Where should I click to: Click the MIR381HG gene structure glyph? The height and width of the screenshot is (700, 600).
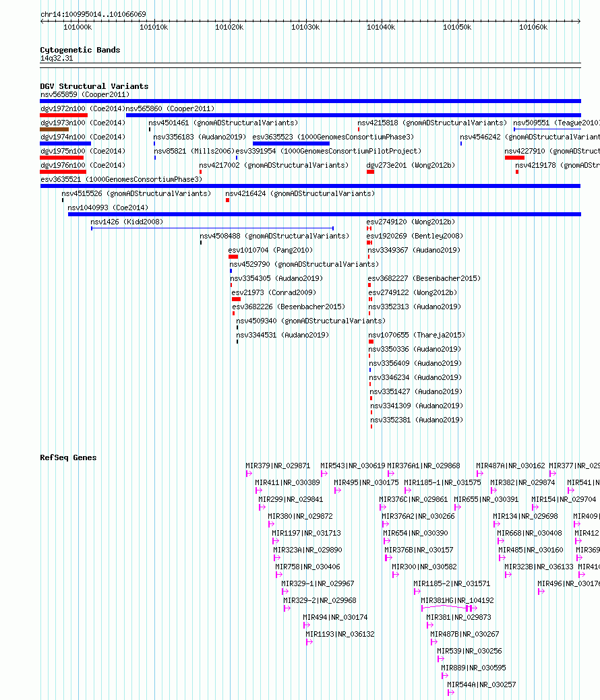pos(449,608)
